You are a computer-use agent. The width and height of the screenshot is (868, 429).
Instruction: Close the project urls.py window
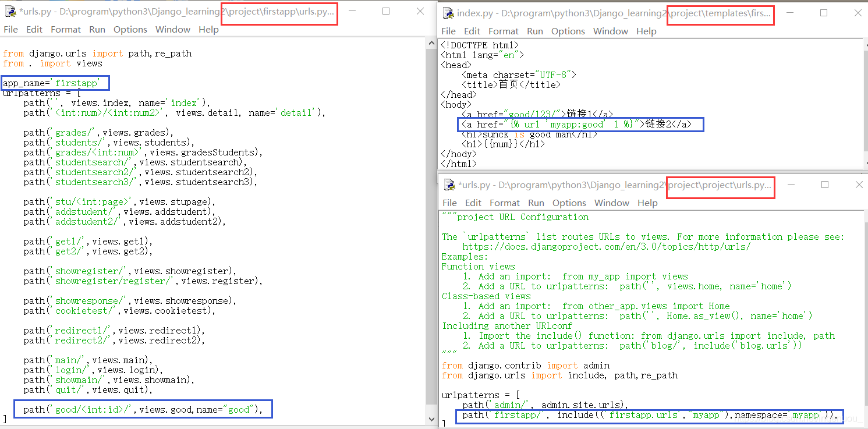coord(859,185)
